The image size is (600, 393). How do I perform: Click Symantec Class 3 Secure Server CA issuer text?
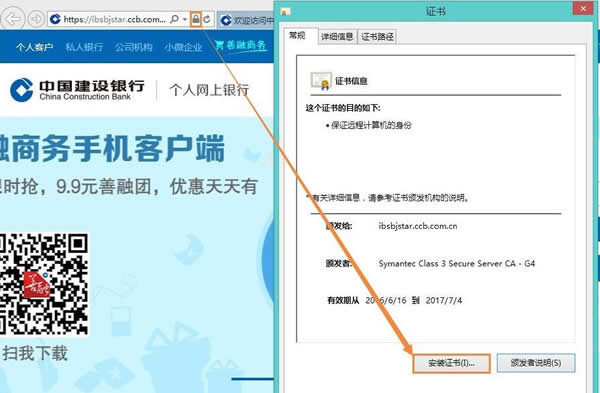coord(457,263)
